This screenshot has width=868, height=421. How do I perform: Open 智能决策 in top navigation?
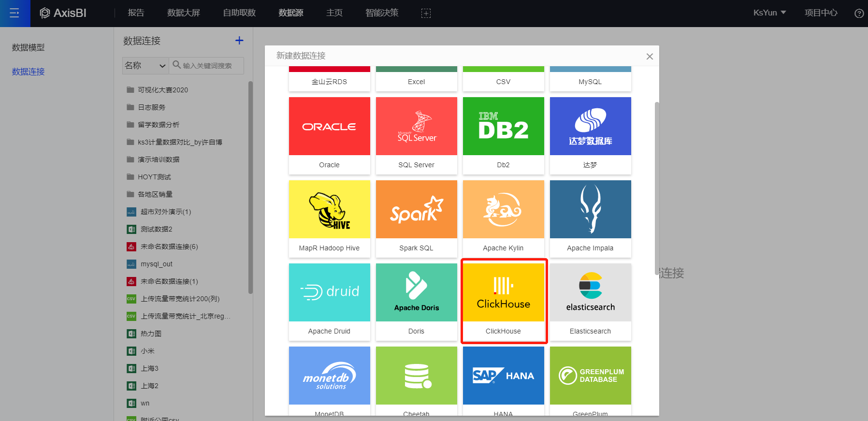point(382,13)
